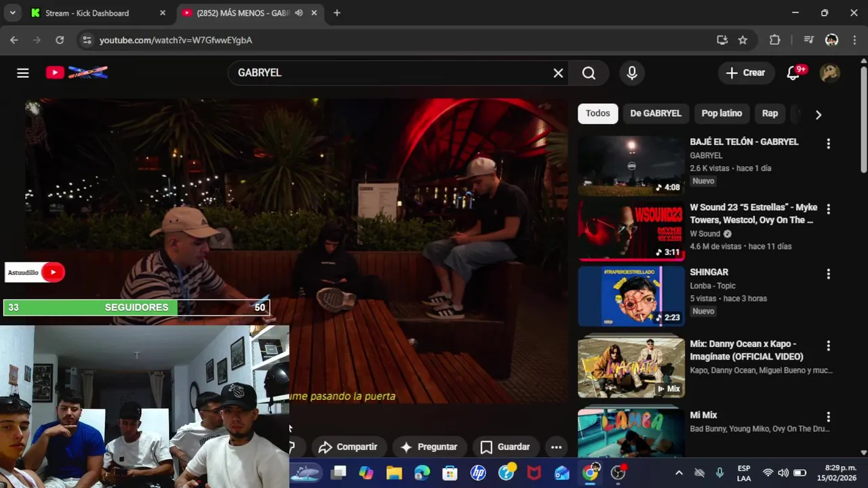Click the YouTube URL in address bar
This screenshot has width=868, height=488.
point(176,40)
